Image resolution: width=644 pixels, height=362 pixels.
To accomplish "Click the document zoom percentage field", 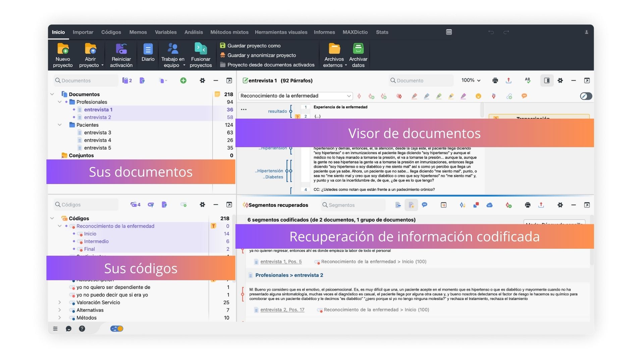I will click(x=471, y=80).
